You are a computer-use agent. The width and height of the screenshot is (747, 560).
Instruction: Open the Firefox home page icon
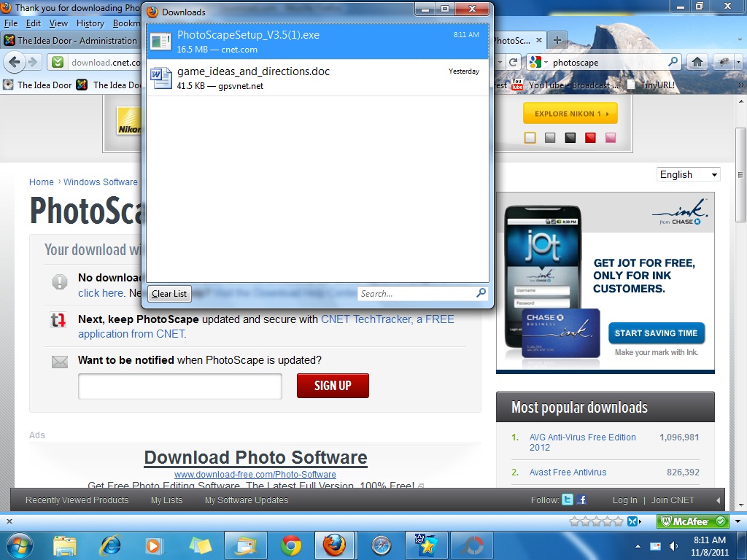pos(697,62)
